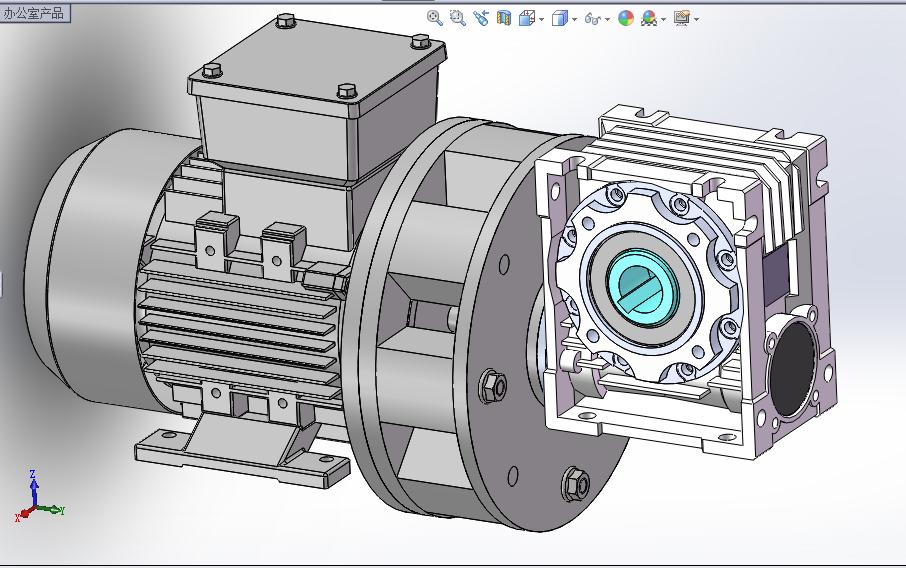Image resolution: width=906 pixels, height=568 pixels.
Task: Toggle the Section View tool
Action: click(x=504, y=18)
